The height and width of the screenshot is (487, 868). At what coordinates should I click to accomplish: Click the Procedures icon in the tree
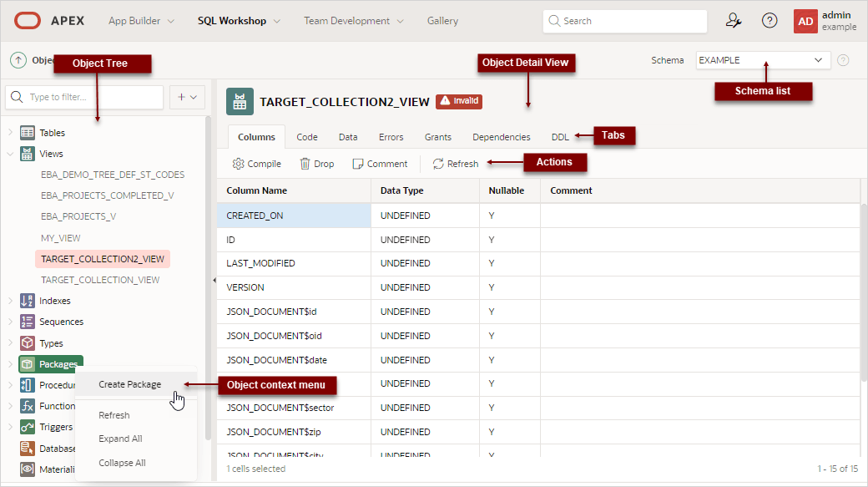click(x=27, y=385)
